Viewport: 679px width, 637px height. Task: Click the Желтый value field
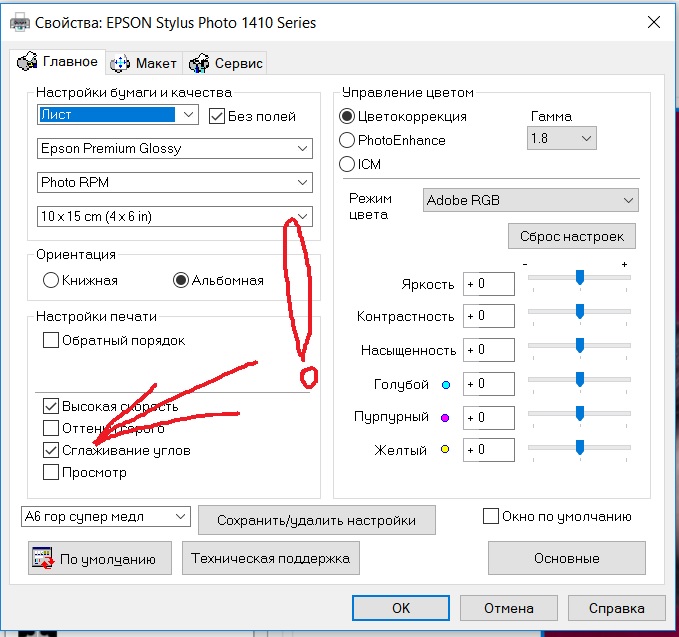[x=489, y=450]
